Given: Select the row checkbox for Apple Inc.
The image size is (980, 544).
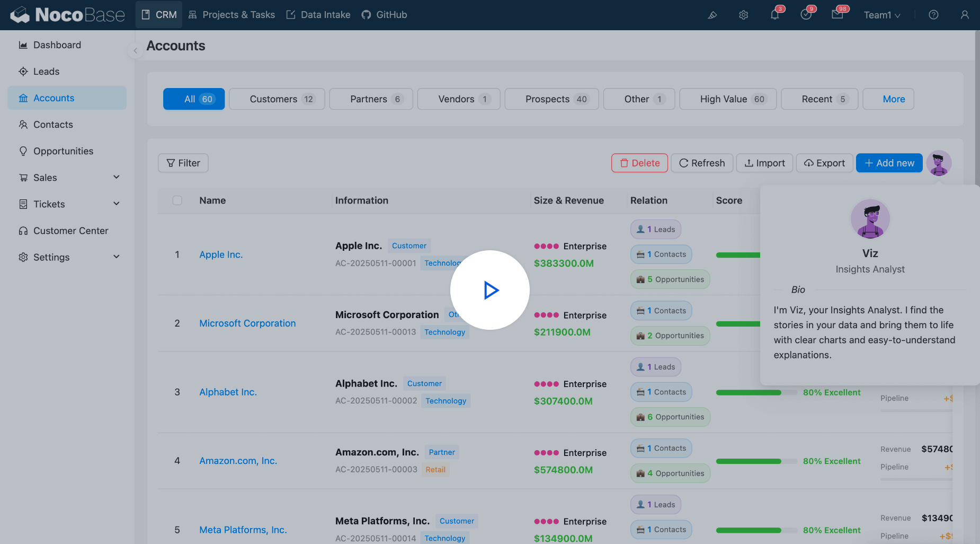Looking at the screenshot, I should point(177,255).
